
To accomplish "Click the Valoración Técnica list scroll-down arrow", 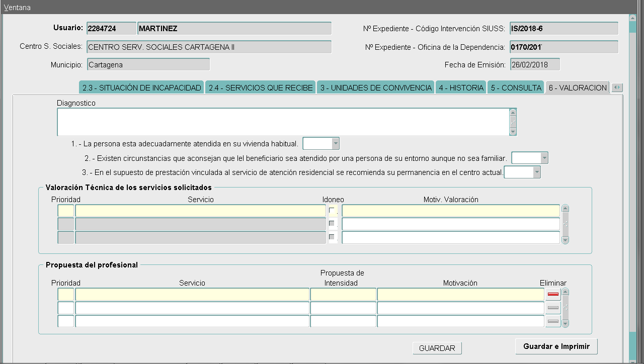I will point(565,240).
